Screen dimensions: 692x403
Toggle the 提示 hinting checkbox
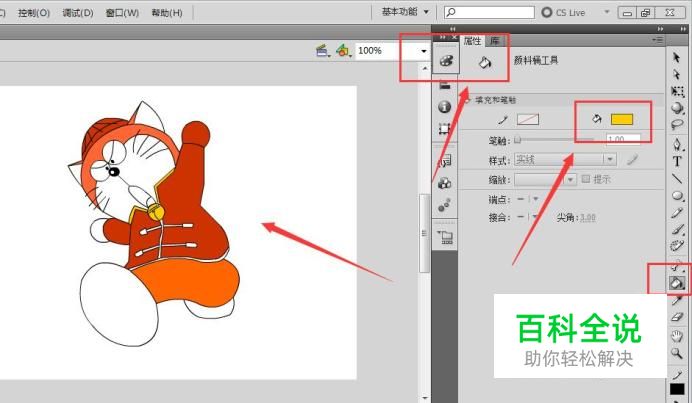(586, 179)
